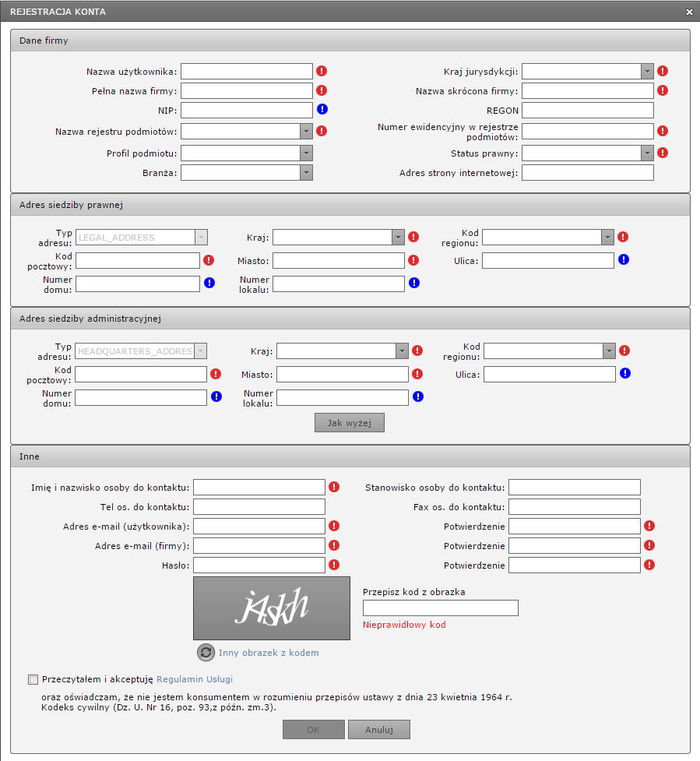Click the 'Nieprawidłowy kod' error text
Screen dimensions: 700x761
(404, 625)
